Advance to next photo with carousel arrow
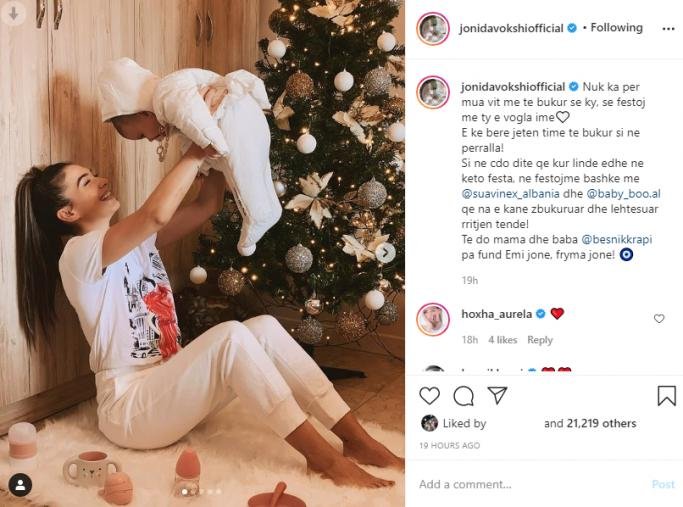This screenshot has height=507, width=683. pos(385,252)
